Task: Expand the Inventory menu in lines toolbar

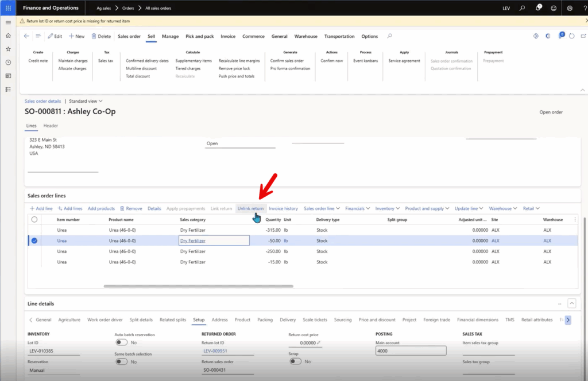Action: [387, 209]
